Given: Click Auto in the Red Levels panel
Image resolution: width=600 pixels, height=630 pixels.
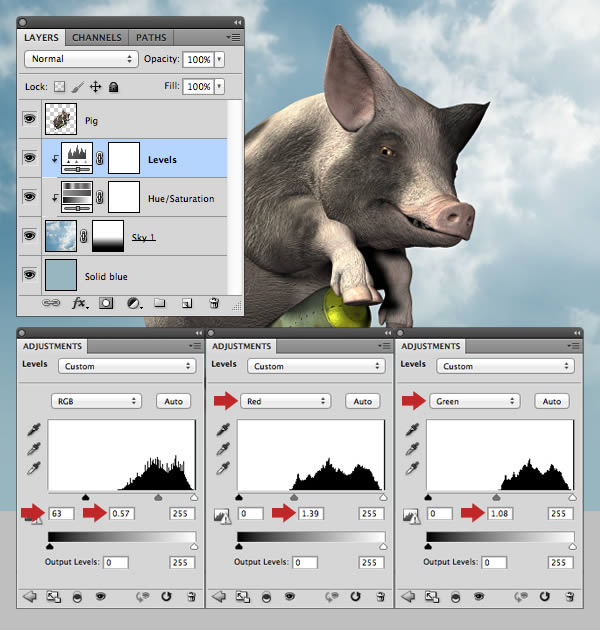Looking at the screenshot, I should (x=362, y=401).
